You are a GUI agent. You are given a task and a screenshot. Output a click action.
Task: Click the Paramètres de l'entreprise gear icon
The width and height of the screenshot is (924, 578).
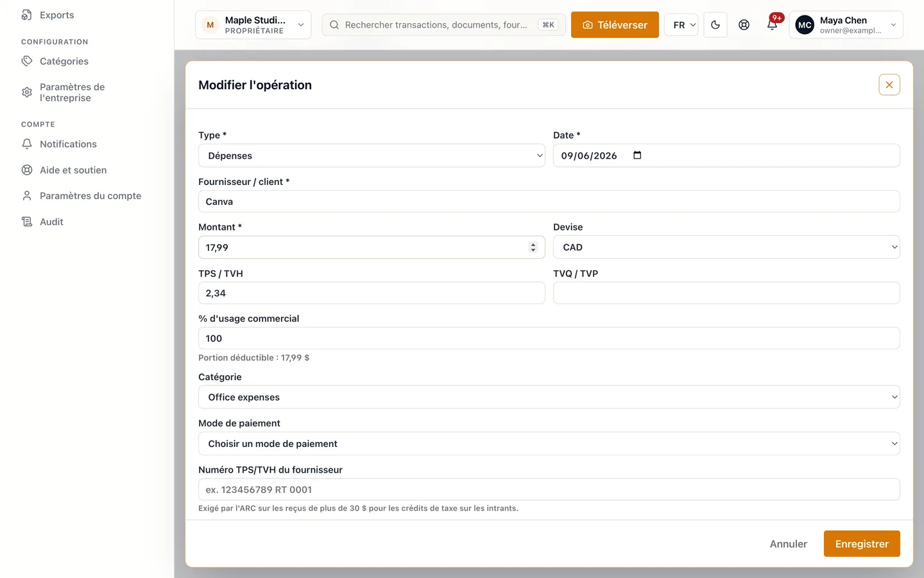tap(27, 92)
